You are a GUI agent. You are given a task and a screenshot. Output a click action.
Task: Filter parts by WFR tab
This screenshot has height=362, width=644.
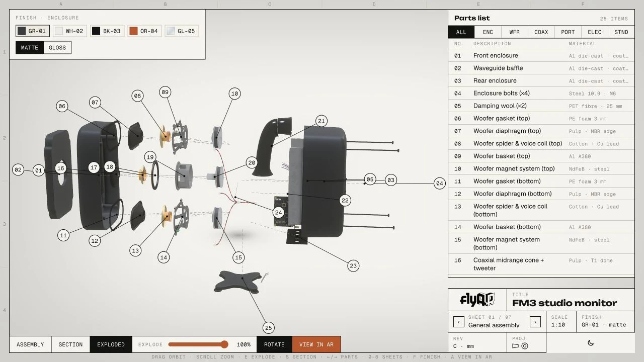click(x=515, y=32)
